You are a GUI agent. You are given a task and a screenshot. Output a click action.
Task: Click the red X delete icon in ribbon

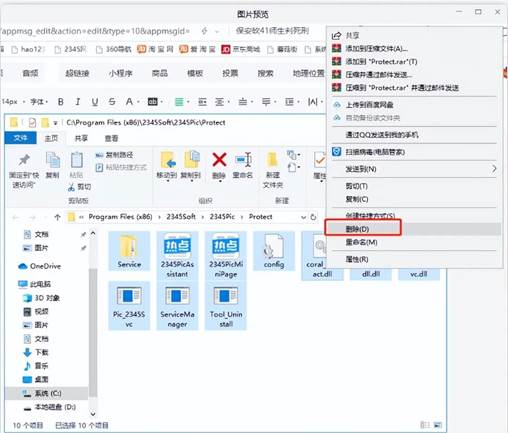coord(219,160)
